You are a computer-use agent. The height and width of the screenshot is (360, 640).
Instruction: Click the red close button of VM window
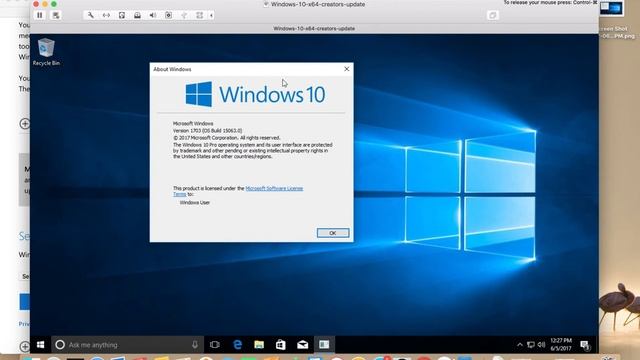click(x=36, y=4)
